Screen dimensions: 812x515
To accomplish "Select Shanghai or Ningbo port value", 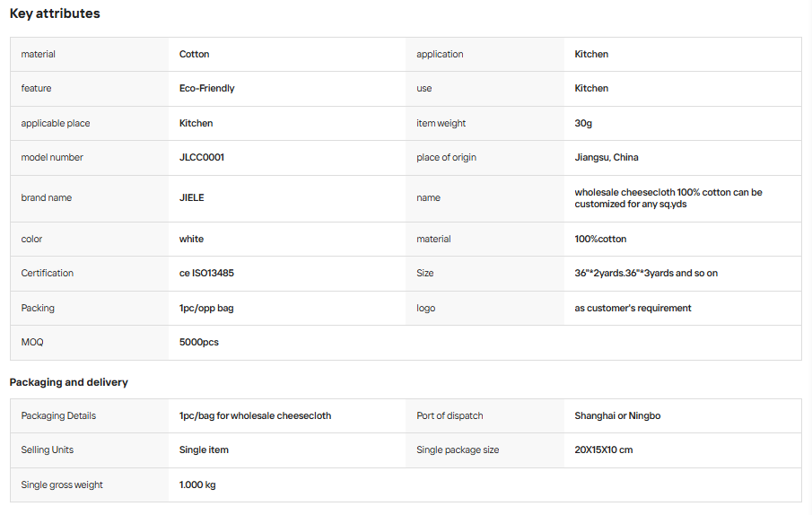I will [617, 415].
